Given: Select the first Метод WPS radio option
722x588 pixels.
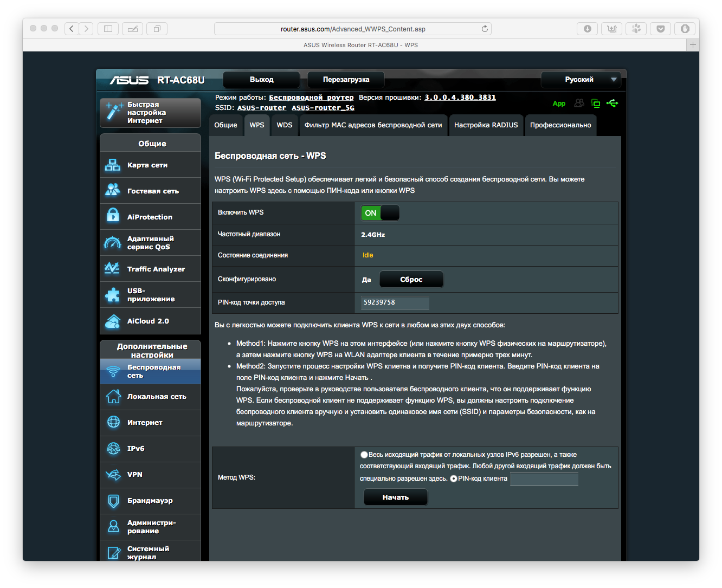Looking at the screenshot, I should click(364, 455).
